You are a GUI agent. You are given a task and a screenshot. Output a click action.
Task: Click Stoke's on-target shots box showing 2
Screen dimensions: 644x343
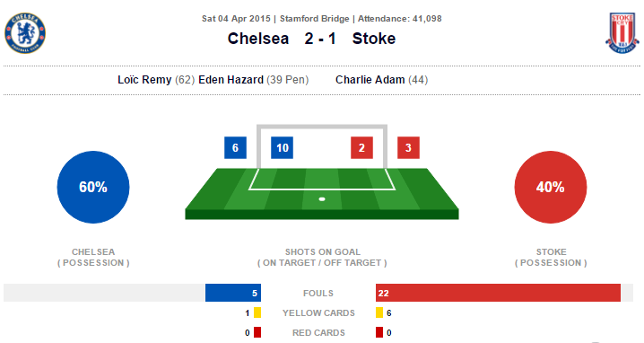click(361, 147)
